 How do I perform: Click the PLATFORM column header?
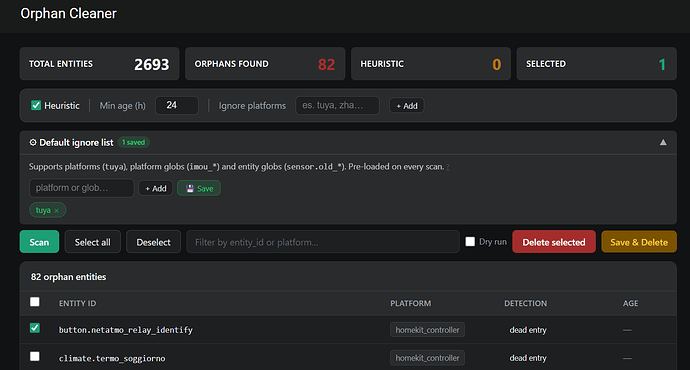(x=411, y=303)
